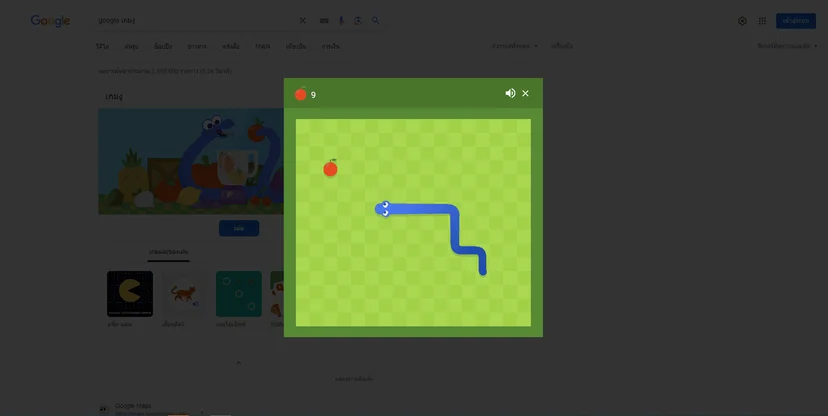Select the games and toys tab

click(168, 252)
